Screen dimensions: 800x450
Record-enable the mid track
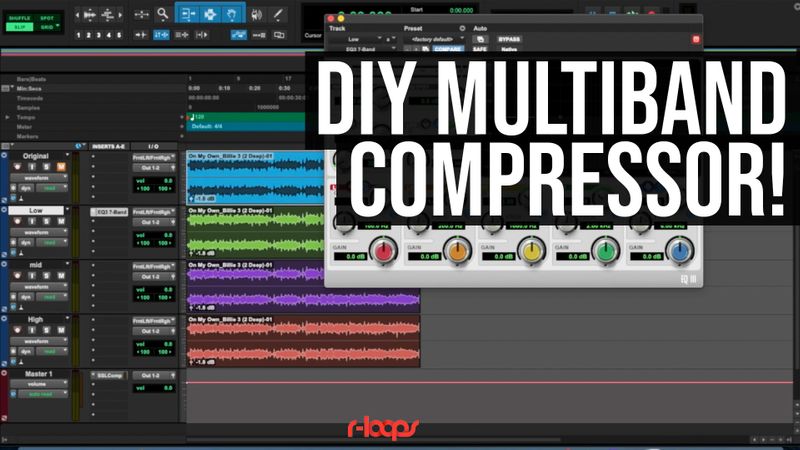17,276
